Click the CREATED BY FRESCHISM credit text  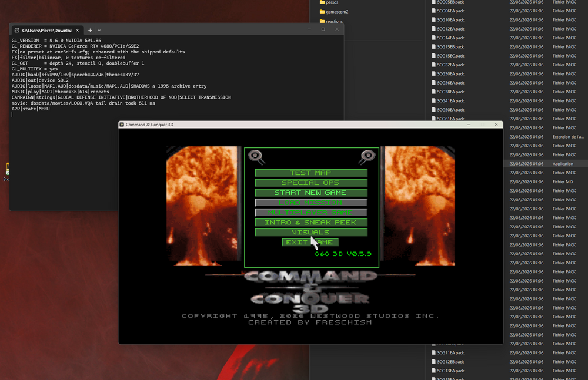[x=310, y=322]
